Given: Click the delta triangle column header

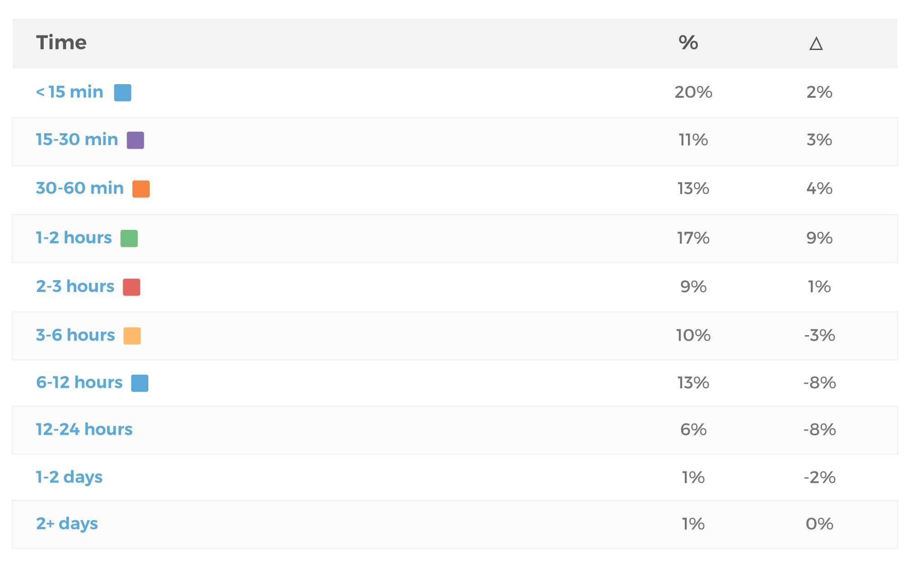Looking at the screenshot, I should click(x=816, y=44).
